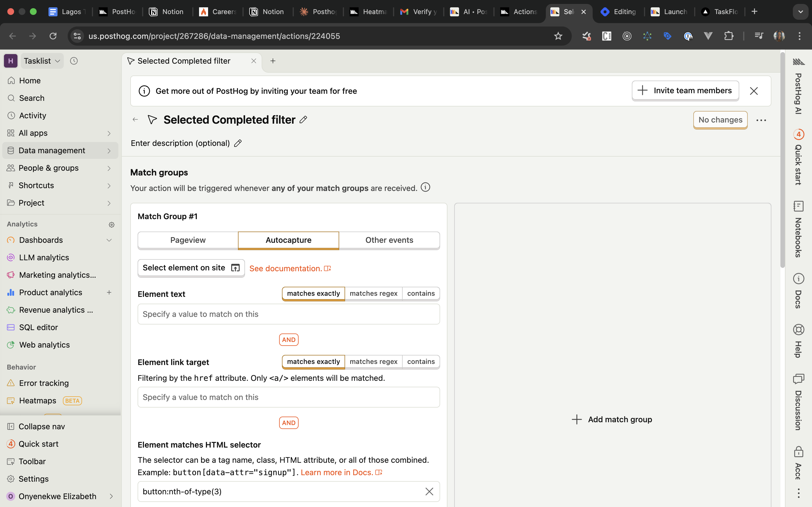Screen dimensions: 812x507
Task: Open three-dot more options menu
Action: [761, 120]
